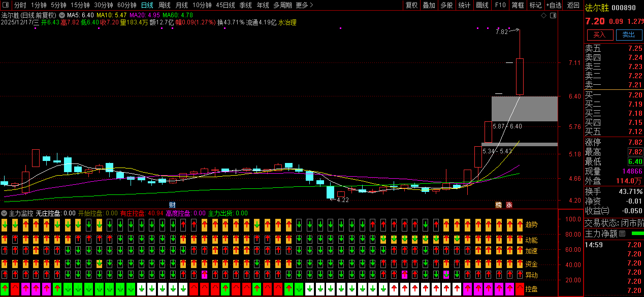Switch to the 分时 intraday view
Viewport: 644px width, 297px height.
[20, 5]
